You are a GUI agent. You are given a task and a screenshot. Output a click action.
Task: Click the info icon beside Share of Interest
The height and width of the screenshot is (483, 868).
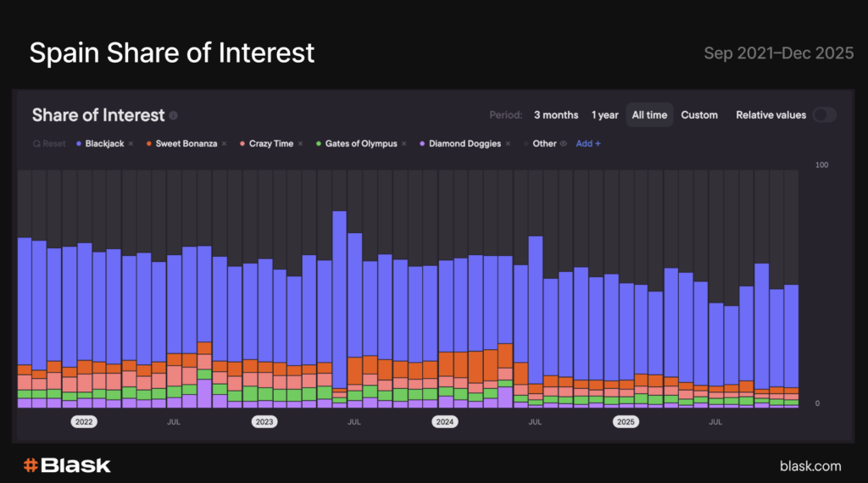point(174,115)
